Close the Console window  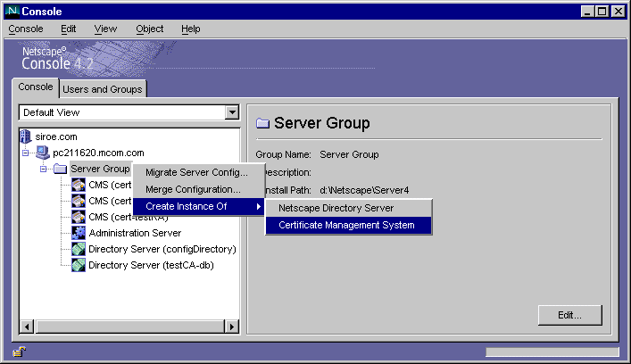(x=619, y=12)
